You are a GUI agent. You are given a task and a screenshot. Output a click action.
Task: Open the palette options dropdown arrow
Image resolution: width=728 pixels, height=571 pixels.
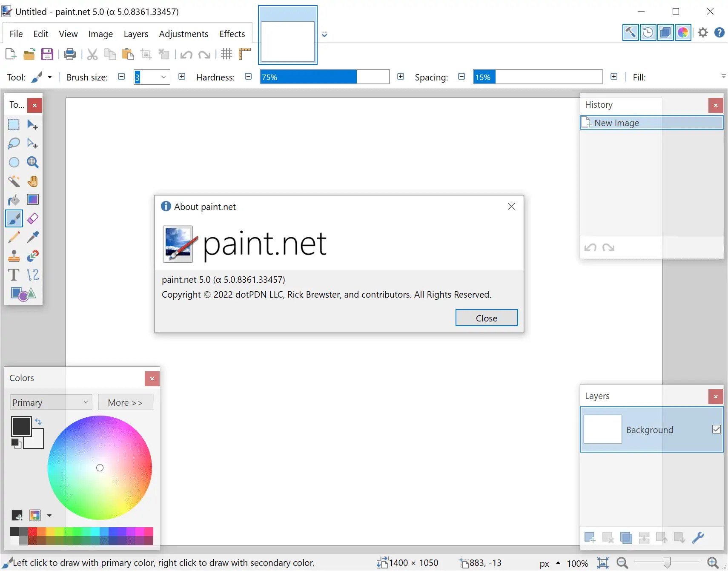(49, 516)
